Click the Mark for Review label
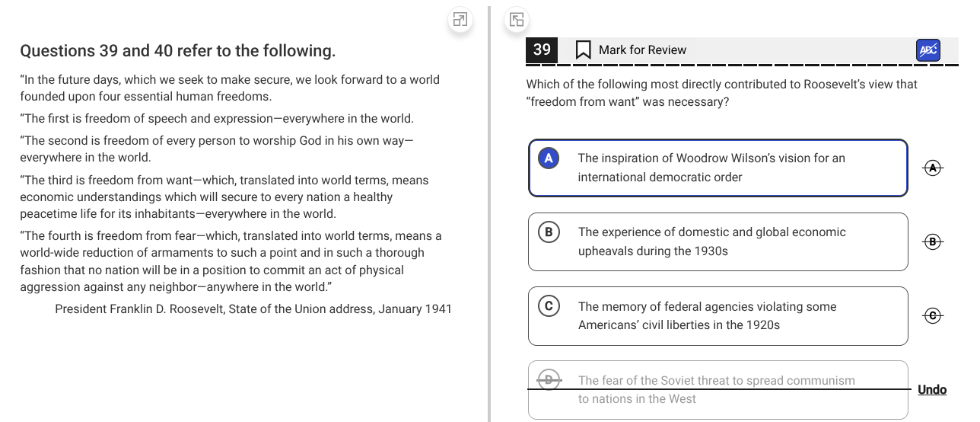 coord(642,50)
